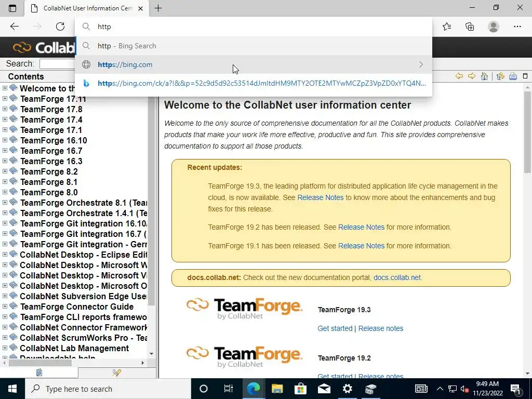Image resolution: width=532 pixels, height=399 pixels.
Task: Open the Windows Start menu
Action: click(12, 389)
